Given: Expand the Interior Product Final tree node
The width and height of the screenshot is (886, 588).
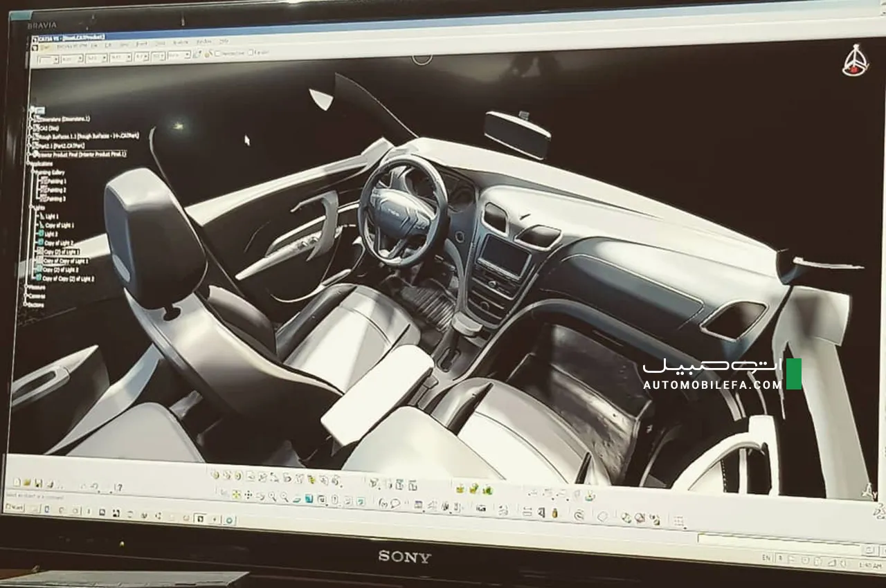Looking at the screenshot, I should click(x=30, y=154).
